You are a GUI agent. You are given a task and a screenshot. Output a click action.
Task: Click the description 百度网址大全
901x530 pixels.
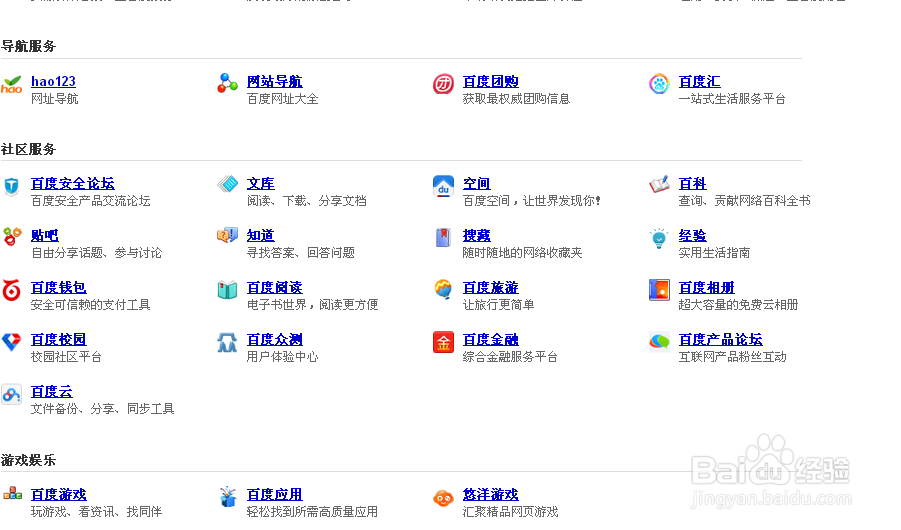282,99
